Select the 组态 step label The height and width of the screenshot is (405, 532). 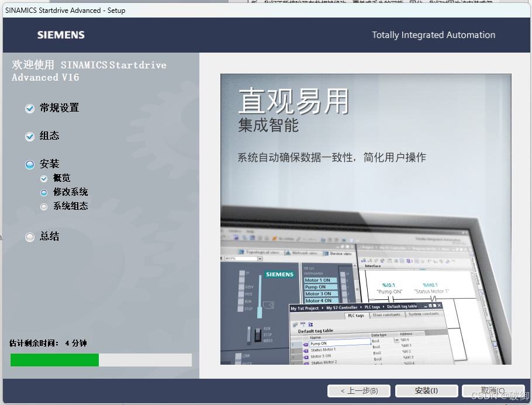[50, 136]
